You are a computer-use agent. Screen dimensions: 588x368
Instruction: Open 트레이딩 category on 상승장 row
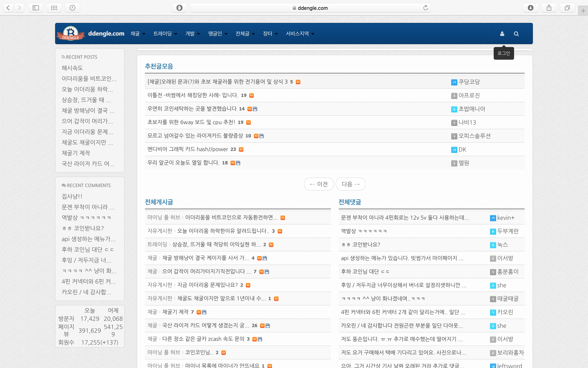tap(157, 244)
